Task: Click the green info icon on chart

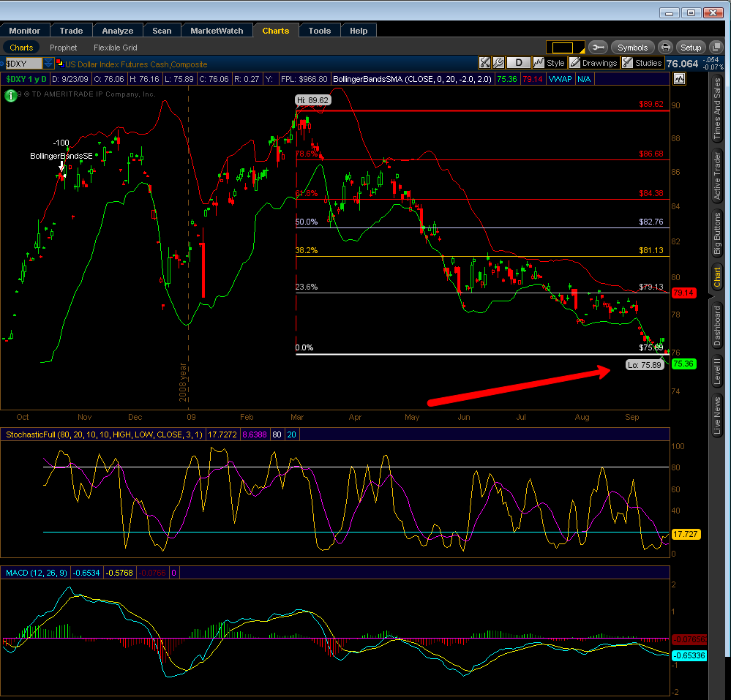Action: point(11,95)
